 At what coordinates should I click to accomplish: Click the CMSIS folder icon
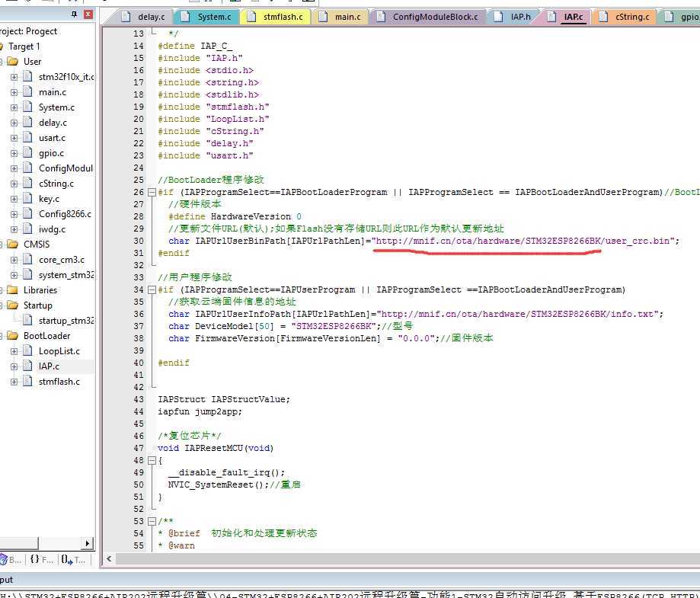click(12, 245)
